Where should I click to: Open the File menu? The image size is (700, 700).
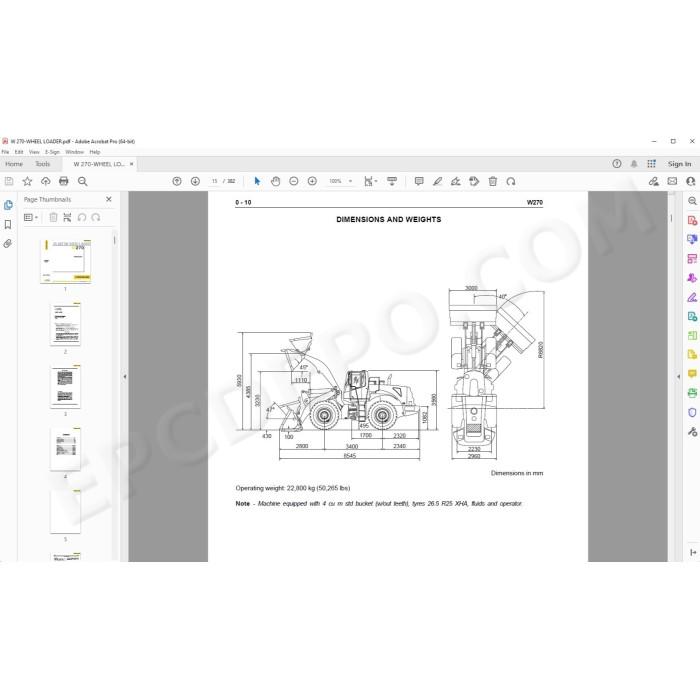pyautogui.click(x=5, y=152)
